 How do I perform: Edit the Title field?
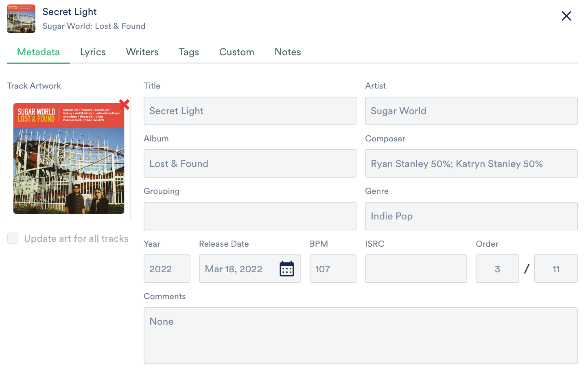(x=250, y=111)
